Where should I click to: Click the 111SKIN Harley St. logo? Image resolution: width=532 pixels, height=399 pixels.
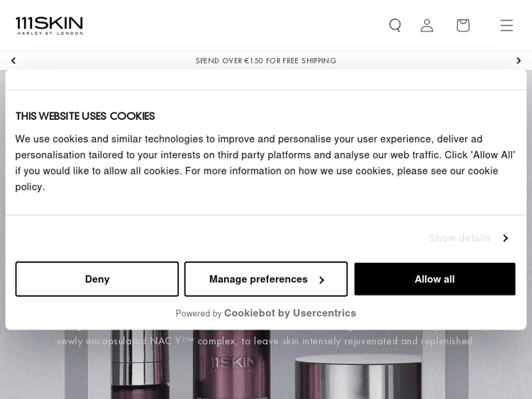[x=50, y=26]
